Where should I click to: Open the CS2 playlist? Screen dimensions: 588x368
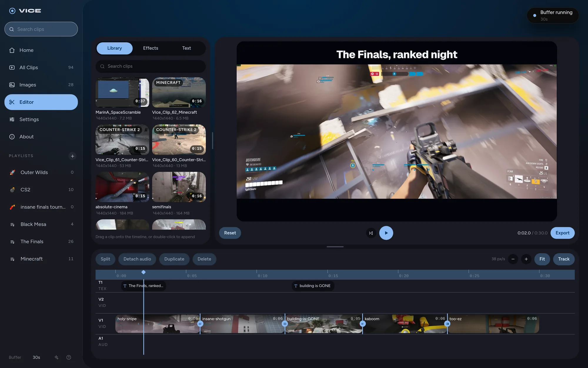pyautogui.click(x=41, y=190)
